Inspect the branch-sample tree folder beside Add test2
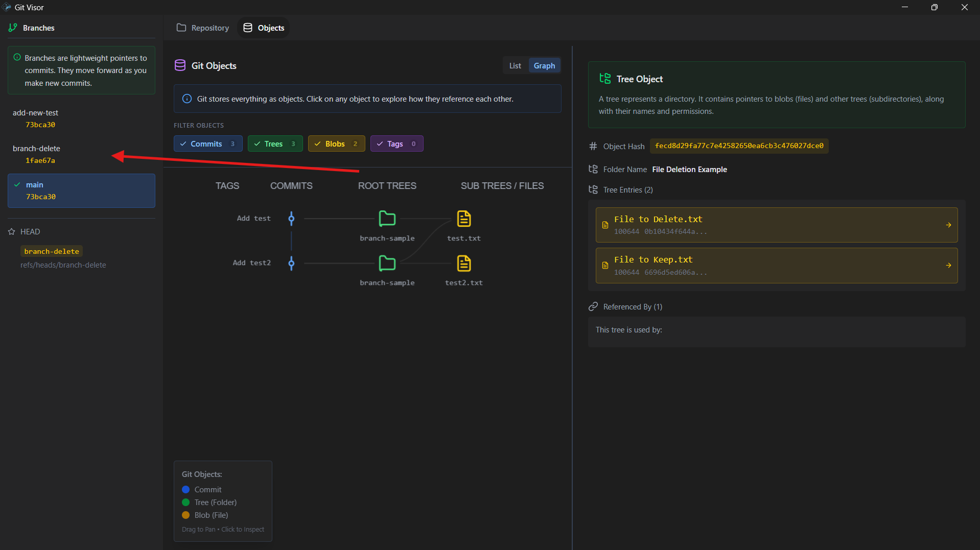 (387, 263)
